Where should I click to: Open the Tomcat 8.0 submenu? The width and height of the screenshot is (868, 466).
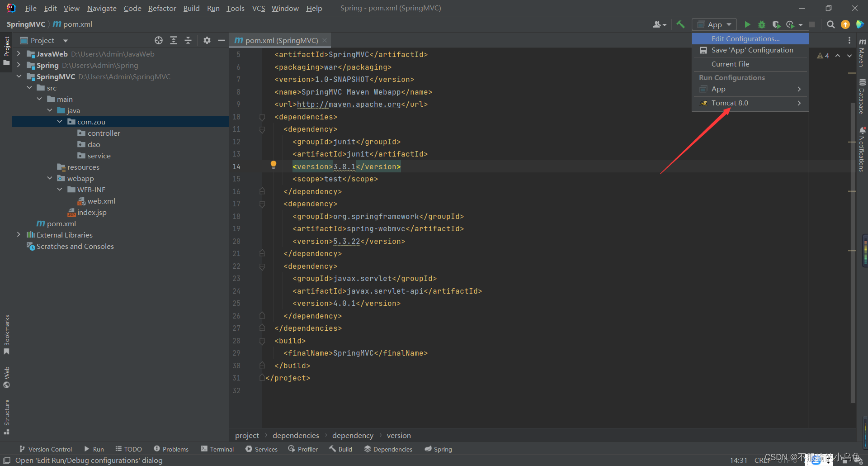(x=750, y=103)
